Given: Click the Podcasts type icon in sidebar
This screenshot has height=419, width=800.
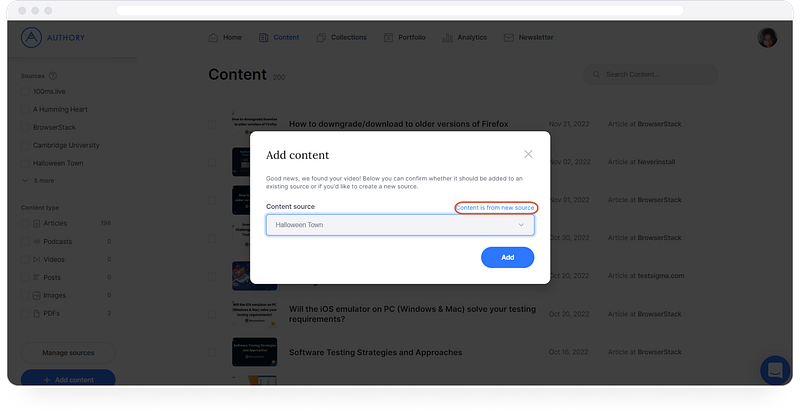Looking at the screenshot, I should click(x=36, y=241).
